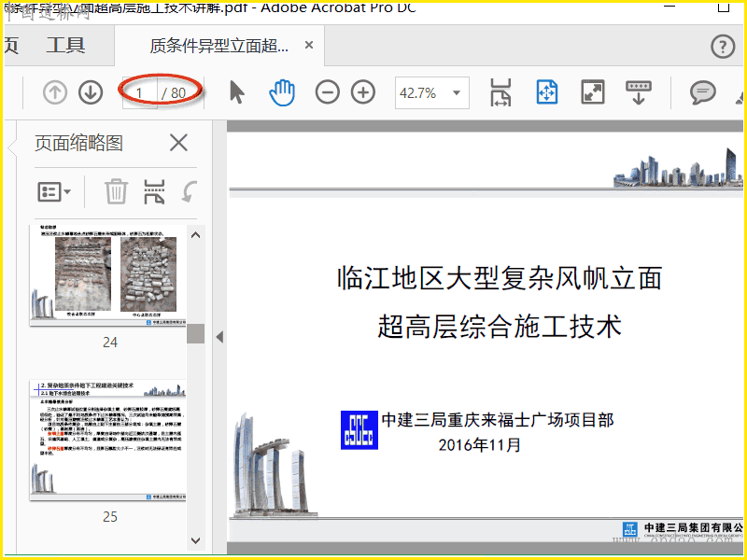Collapse navigation pane with left triangle

pyautogui.click(x=219, y=337)
